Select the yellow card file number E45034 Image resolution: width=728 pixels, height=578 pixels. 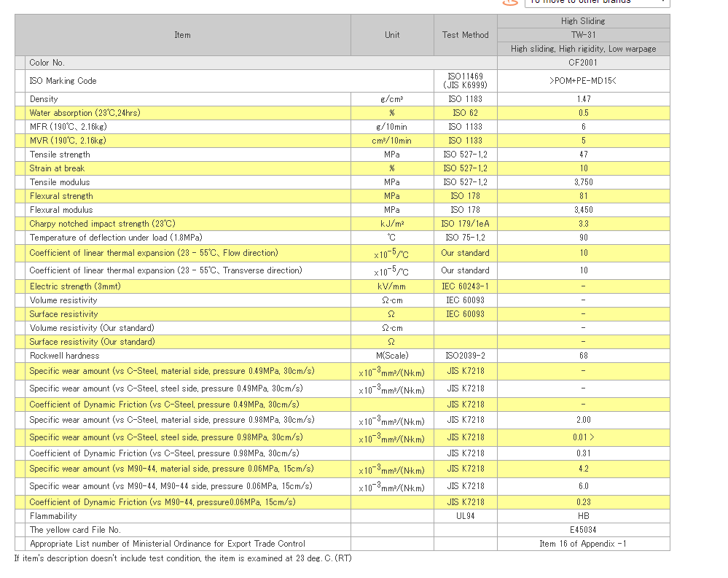coord(583,530)
